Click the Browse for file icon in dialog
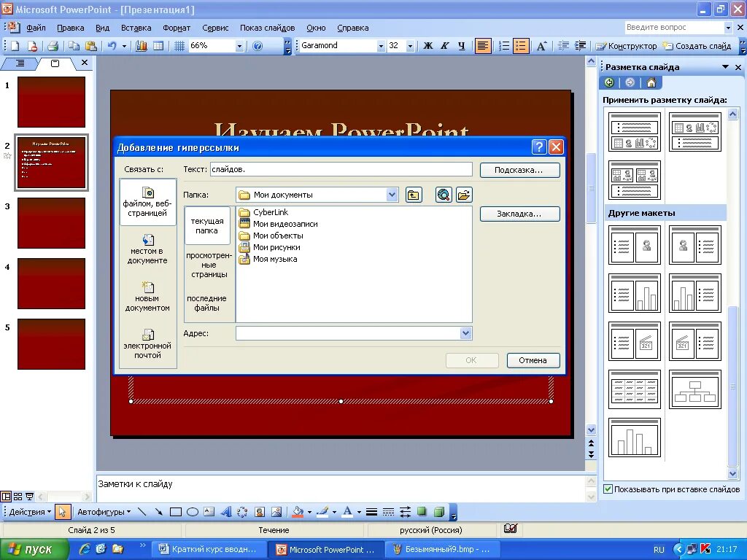This screenshot has height=560, width=747. point(464,195)
